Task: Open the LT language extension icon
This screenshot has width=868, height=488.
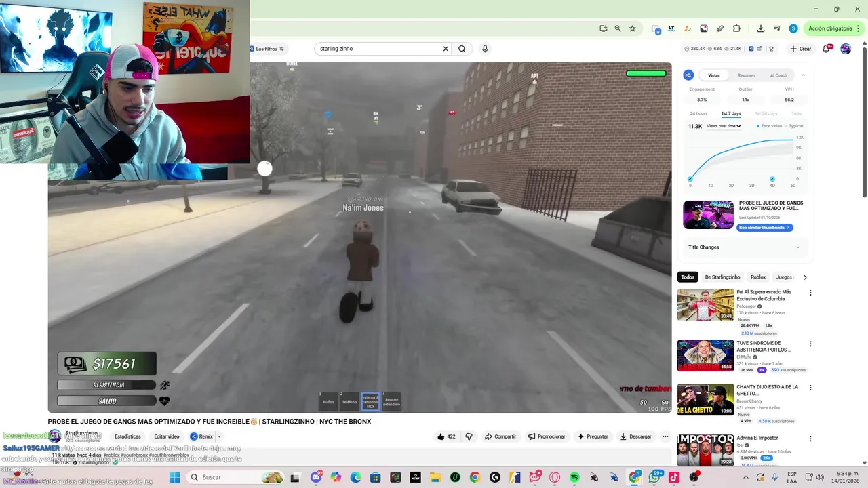Action: tap(671, 28)
